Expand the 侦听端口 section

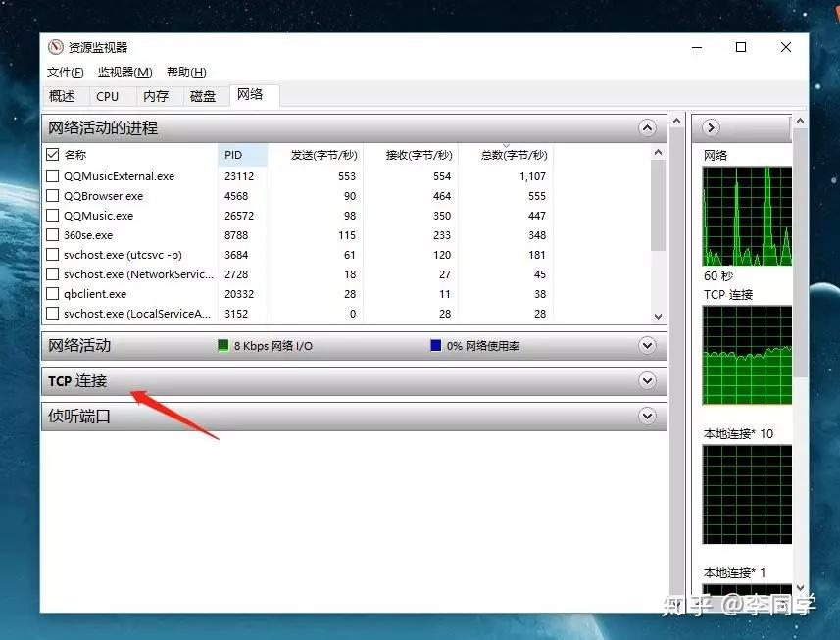(647, 417)
